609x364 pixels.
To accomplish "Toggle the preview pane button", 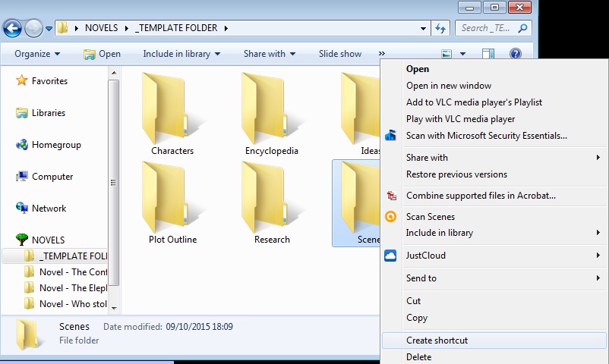I will coord(488,54).
